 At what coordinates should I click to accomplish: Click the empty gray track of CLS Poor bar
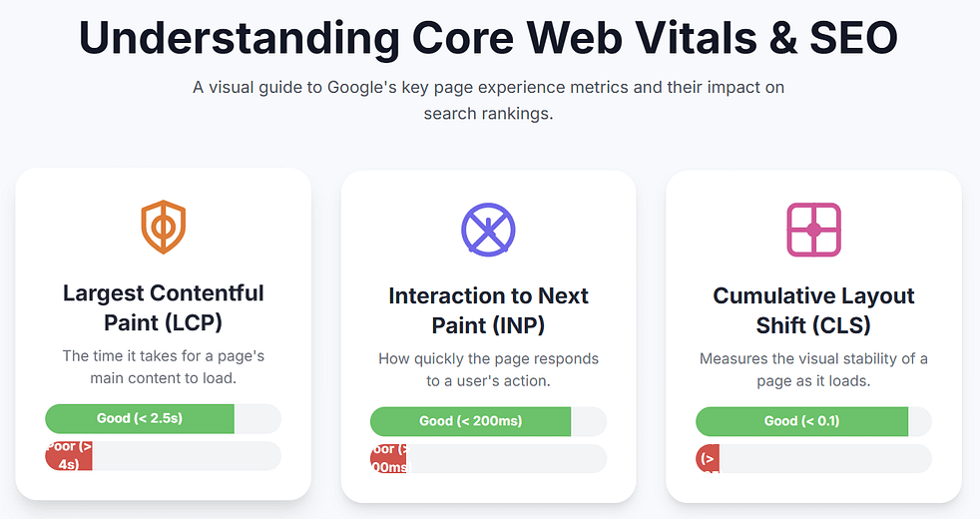pyautogui.click(x=824, y=459)
